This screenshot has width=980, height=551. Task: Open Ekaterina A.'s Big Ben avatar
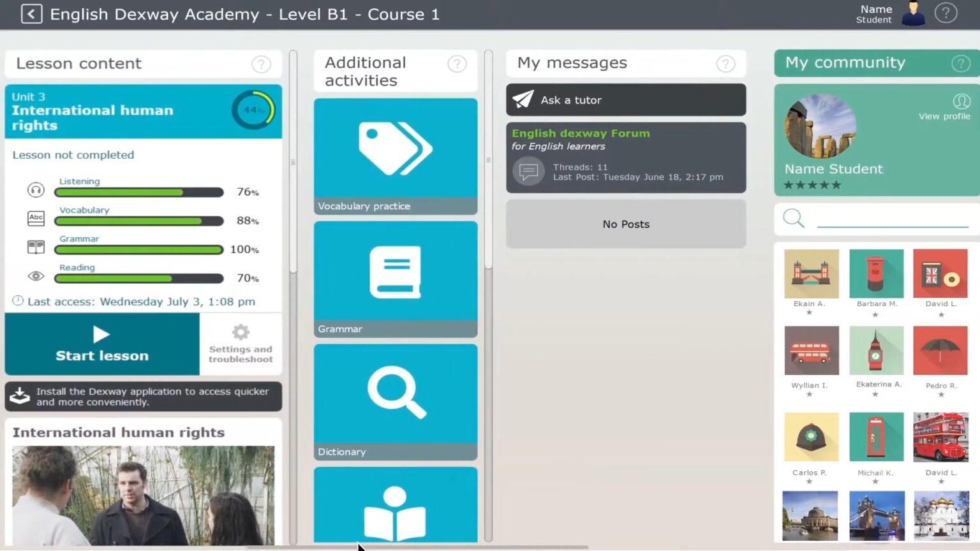[x=877, y=350]
